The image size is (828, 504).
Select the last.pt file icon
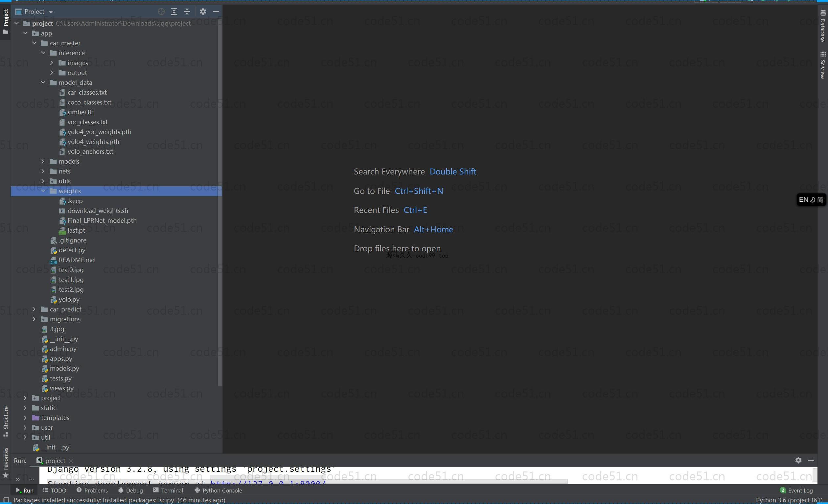tap(62, 231)
